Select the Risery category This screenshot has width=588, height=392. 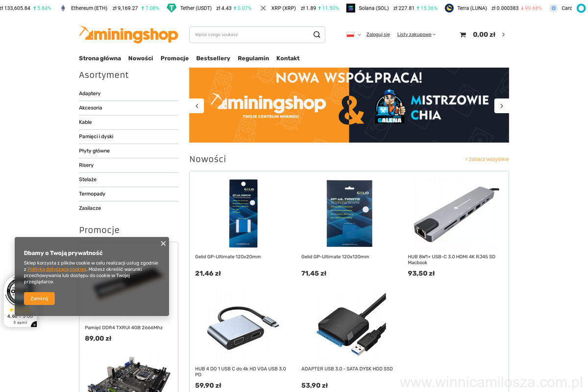128,165
